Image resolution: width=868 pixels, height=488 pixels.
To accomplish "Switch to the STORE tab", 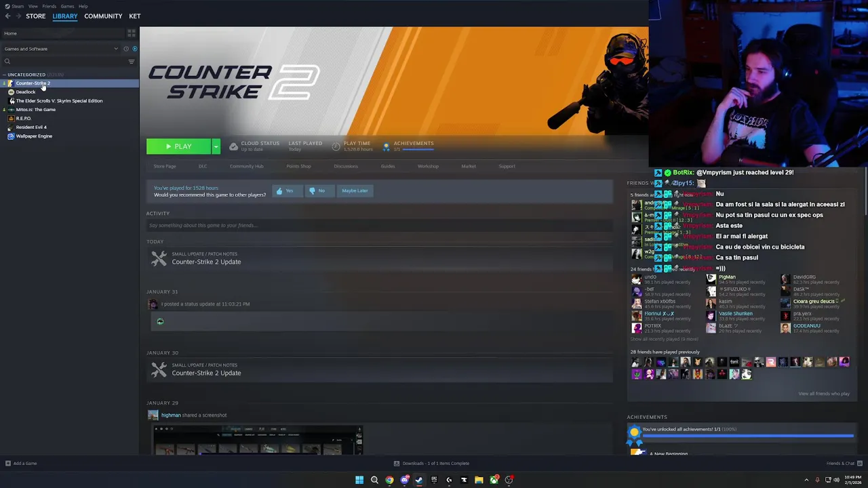I will (x=36, y=16).
